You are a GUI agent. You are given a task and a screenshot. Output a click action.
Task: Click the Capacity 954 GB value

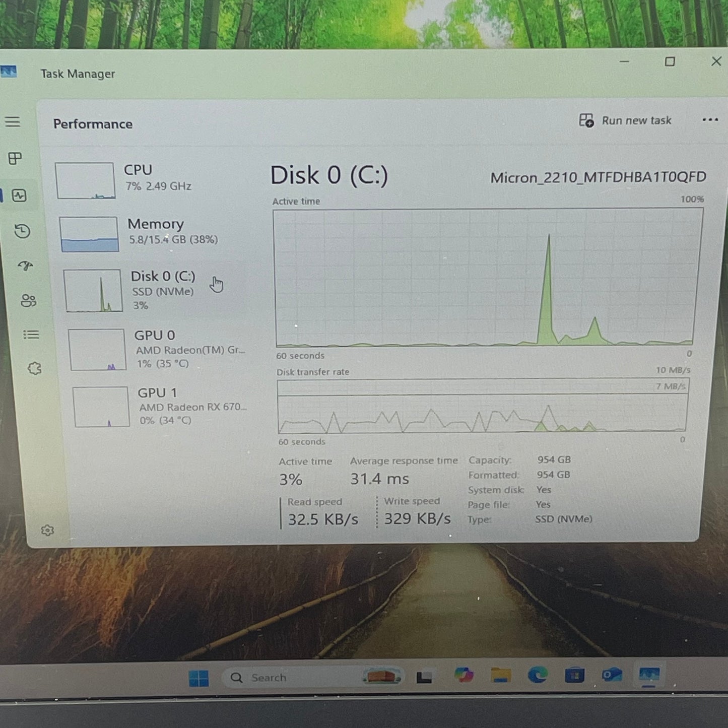[x=554, y=459]
